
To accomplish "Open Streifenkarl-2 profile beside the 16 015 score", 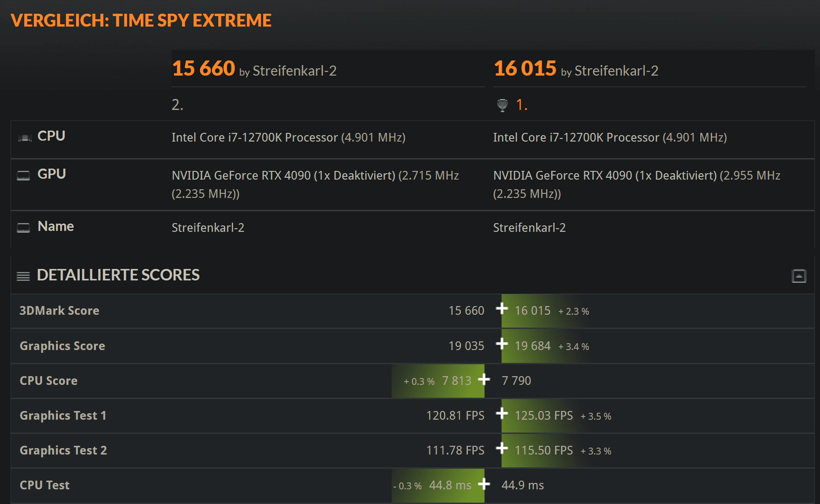I will pyautogui.click(x=616, y=71).
